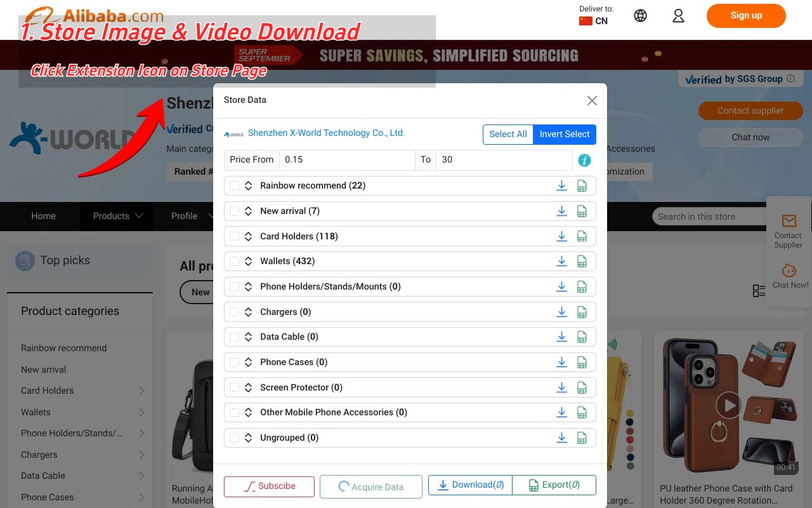
Task: Go to store Home tab
Action: point(43,216)
